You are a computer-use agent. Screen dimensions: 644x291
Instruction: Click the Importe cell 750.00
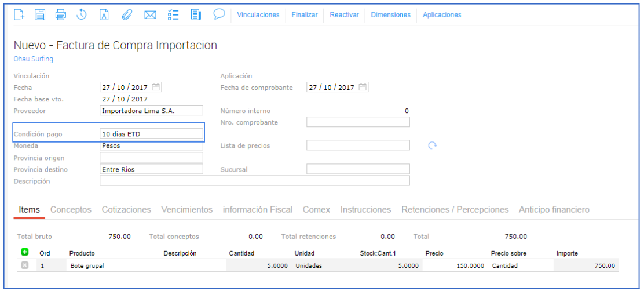click(x=587, y=265)
